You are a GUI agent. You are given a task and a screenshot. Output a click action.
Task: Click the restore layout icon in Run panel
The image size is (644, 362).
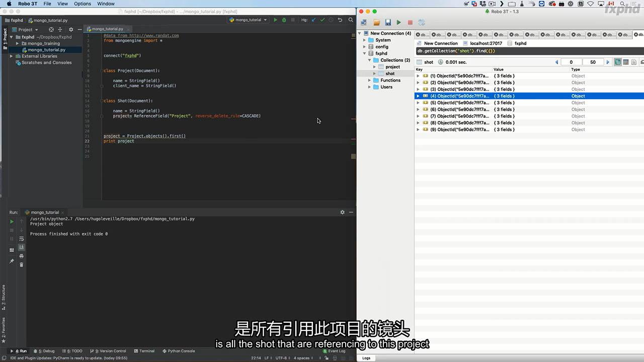pyautogui.click(x=12, y=250)
